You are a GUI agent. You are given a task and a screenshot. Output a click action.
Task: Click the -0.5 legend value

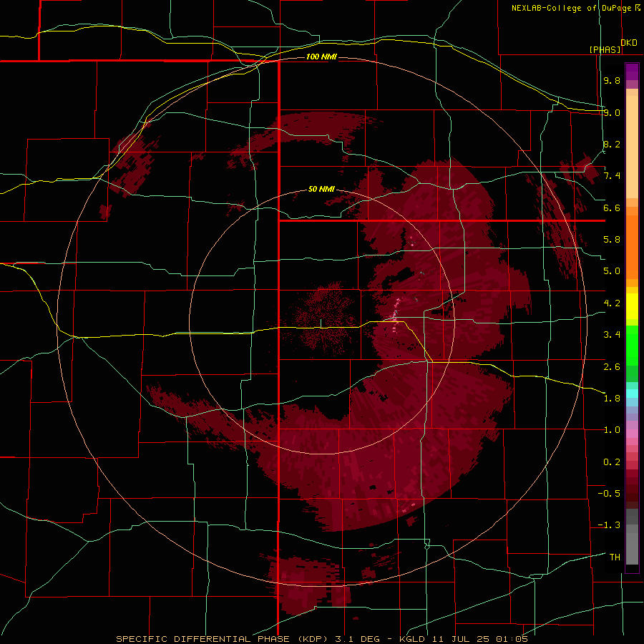coord(609,494)
